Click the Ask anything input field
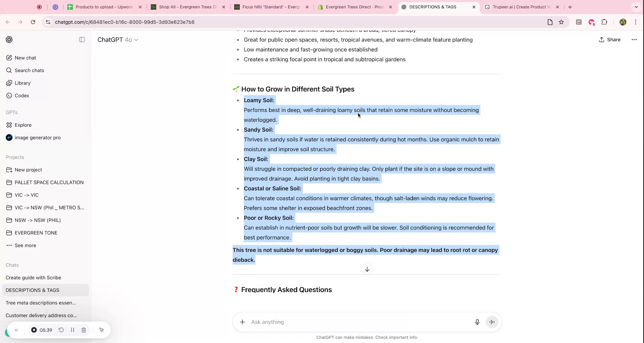 point(335,322)
